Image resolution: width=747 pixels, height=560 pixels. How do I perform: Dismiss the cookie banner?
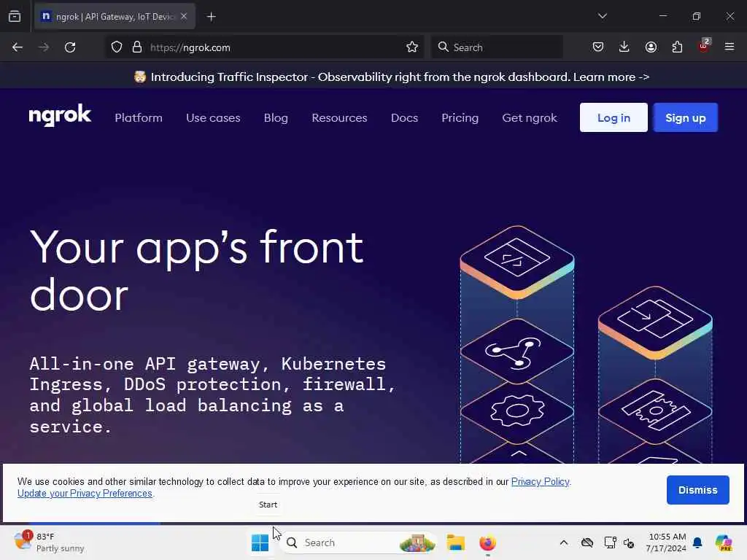pos(697,489)
